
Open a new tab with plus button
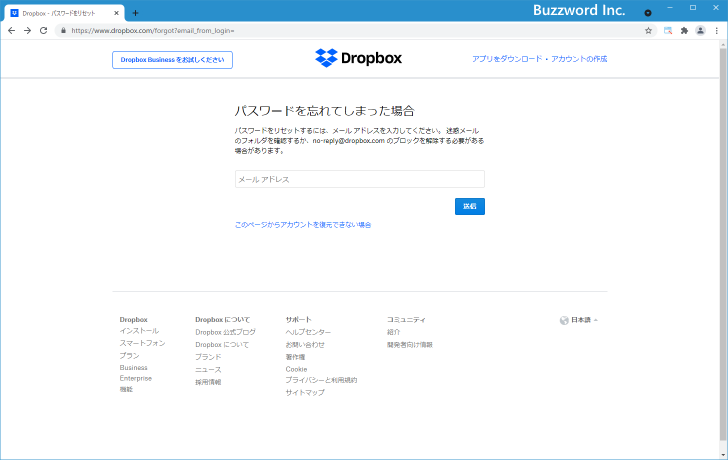click(135, 13)
